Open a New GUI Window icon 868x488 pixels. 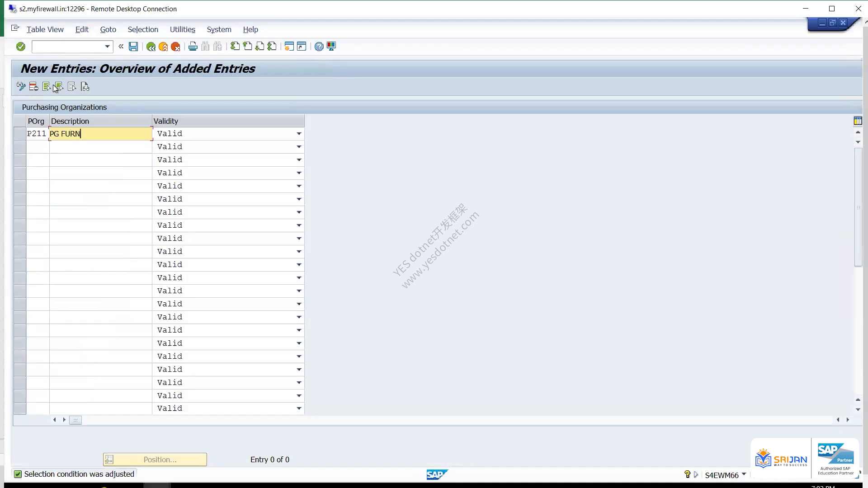point(289,47)
